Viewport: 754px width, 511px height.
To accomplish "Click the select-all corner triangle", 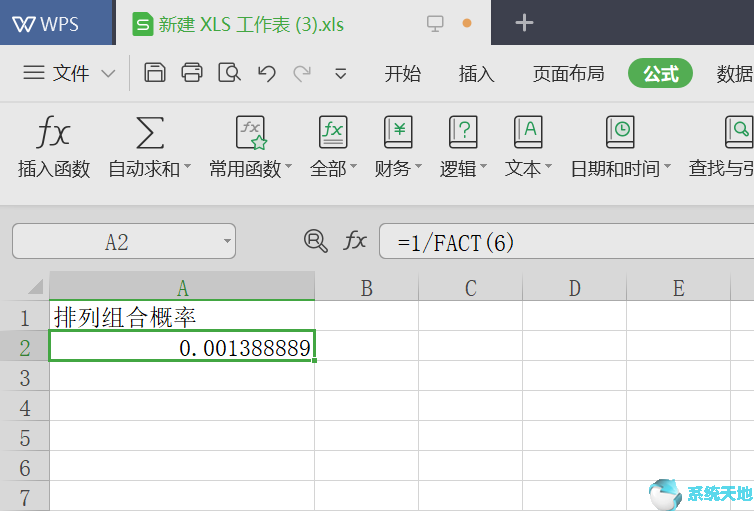I will [36, 287].
